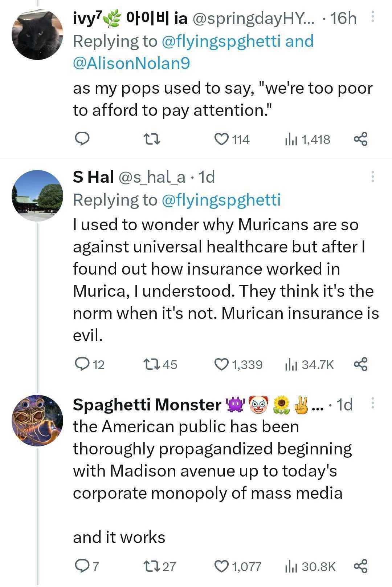This screenshot has height=587, width=392.
Task: Open more options on ivy's tweet
Action: coord(372,17)
